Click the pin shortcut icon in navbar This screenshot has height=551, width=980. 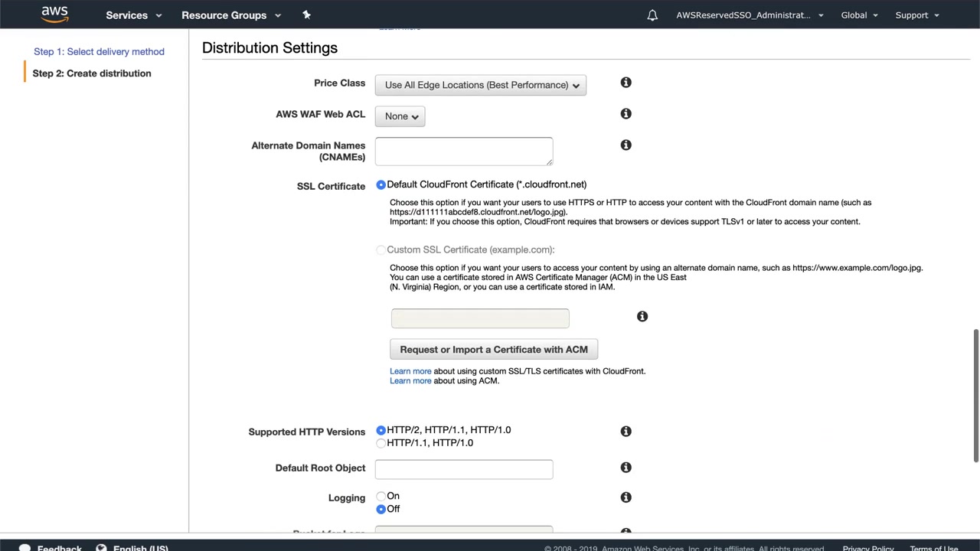tap(306, 15)
